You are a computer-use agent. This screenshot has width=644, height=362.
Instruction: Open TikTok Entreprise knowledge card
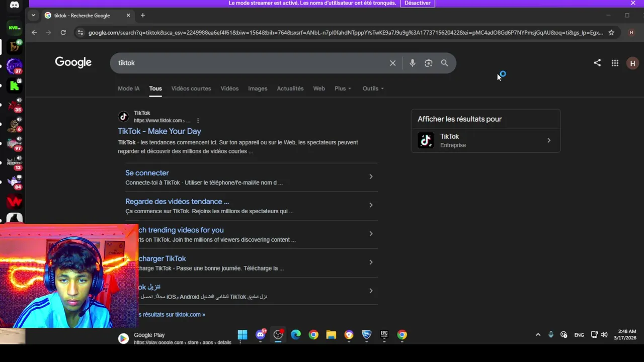(486, 140)
